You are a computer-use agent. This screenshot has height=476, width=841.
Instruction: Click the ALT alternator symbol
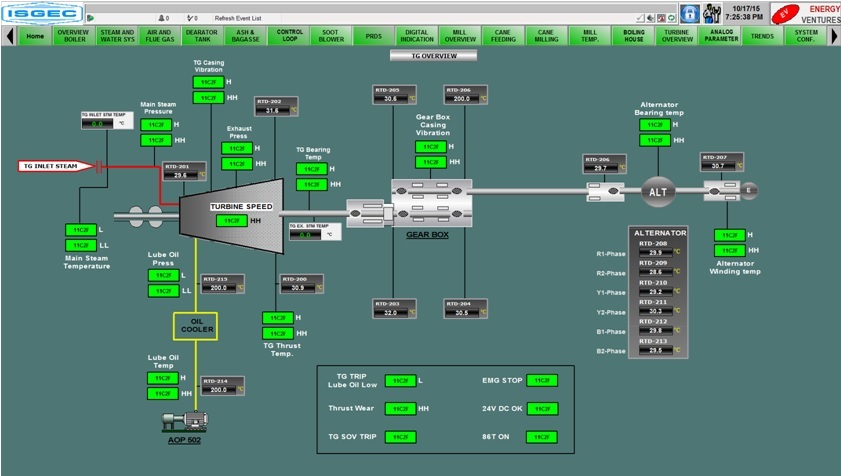658,192
